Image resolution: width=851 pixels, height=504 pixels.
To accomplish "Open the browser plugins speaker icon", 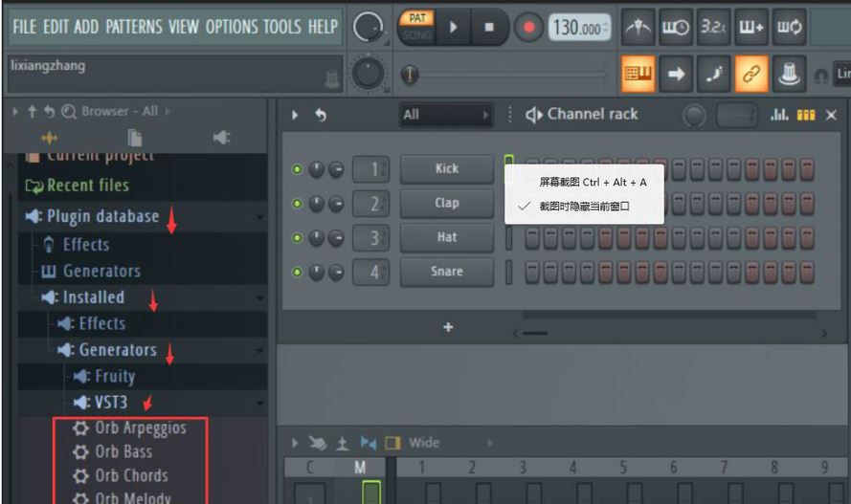I will point(221,138).
